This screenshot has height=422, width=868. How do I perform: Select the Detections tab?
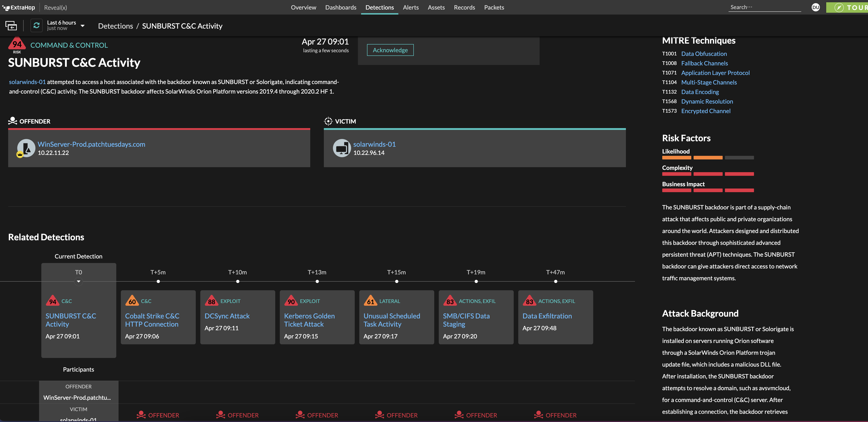pyautogui.click(x=379, y=7)
